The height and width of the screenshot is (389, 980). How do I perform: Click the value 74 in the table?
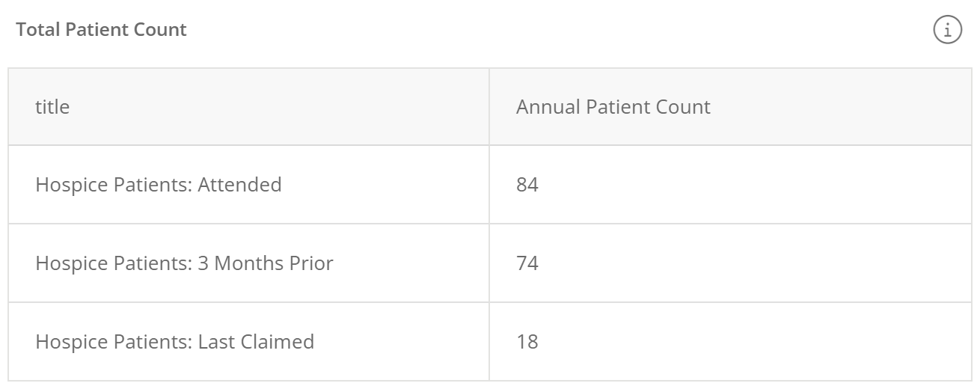(527, 263)
